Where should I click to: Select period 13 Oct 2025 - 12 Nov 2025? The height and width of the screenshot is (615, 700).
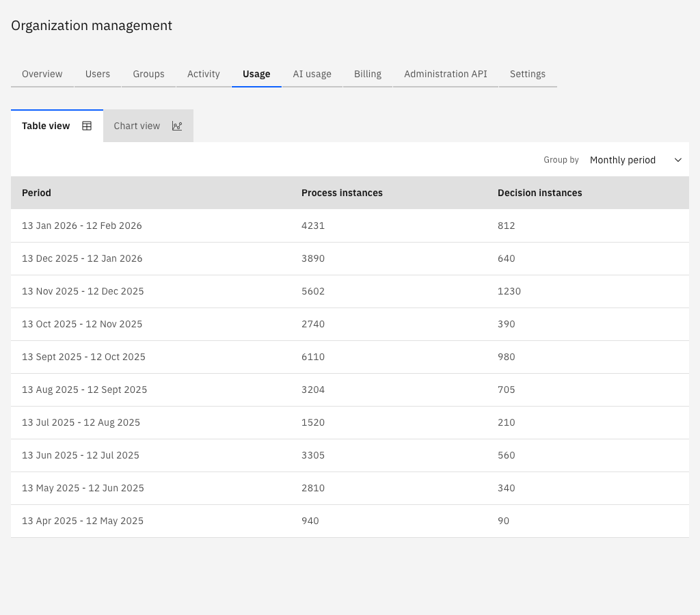[x=82, y=324]
